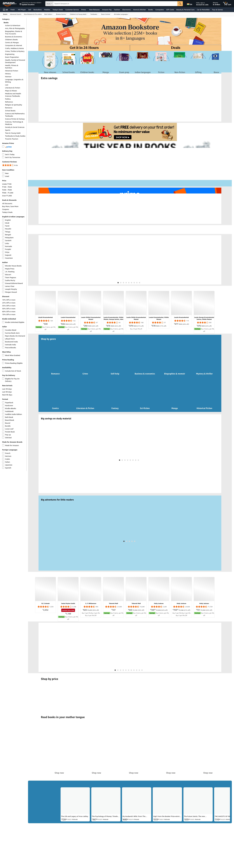Click the Search Amazon.in input field
This screenshot has width=234, height=868.
coord(115,4)
